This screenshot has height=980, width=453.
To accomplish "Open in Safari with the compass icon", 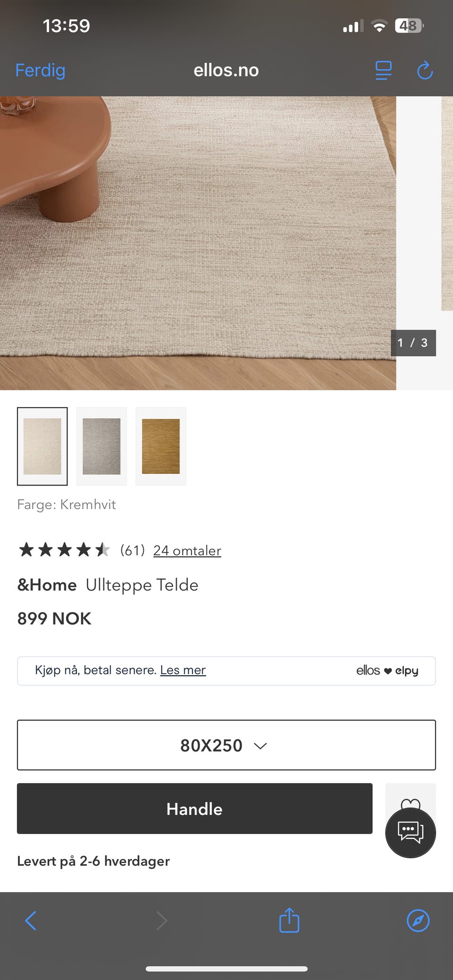I will pos(418,921).
